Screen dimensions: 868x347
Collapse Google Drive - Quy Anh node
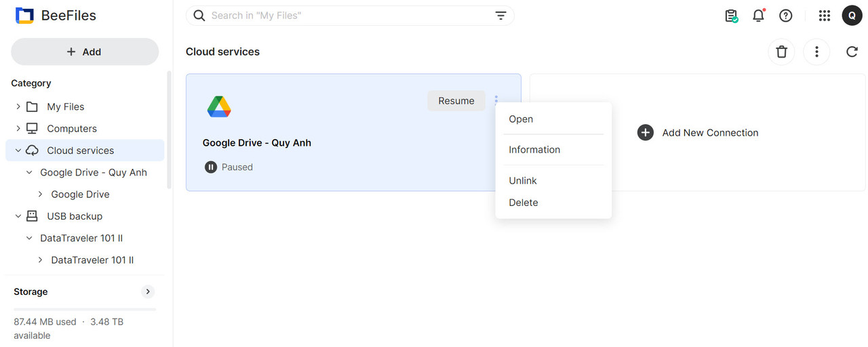point(29,172)
